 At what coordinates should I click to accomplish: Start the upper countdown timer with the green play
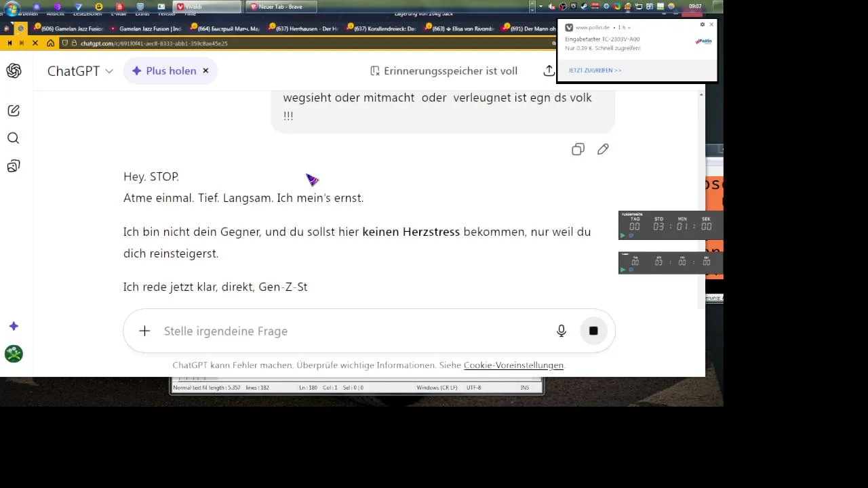pos(623,236)
